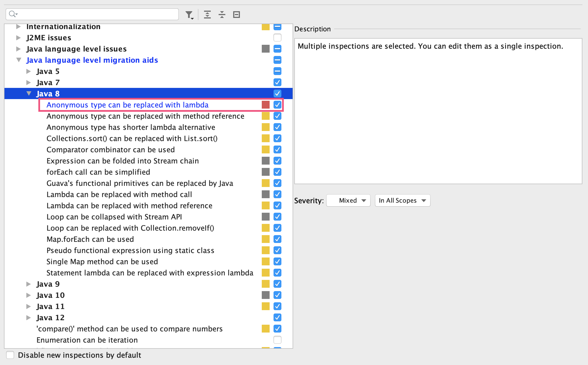Click the Collapse All toolbar icon
Screen dimensions: 588x365
click(222, 15)
